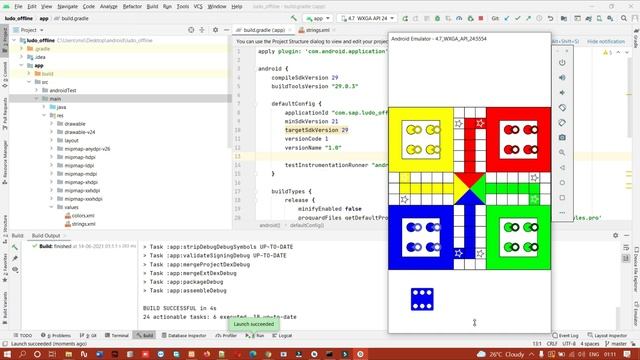This screenshot has height=360, width=640.
Task: Click the emulator power button
Action: coord(562,63)
